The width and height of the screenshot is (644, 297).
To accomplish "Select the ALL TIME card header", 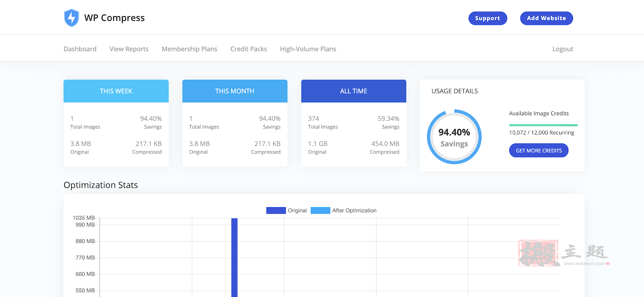I will point(354,91).
